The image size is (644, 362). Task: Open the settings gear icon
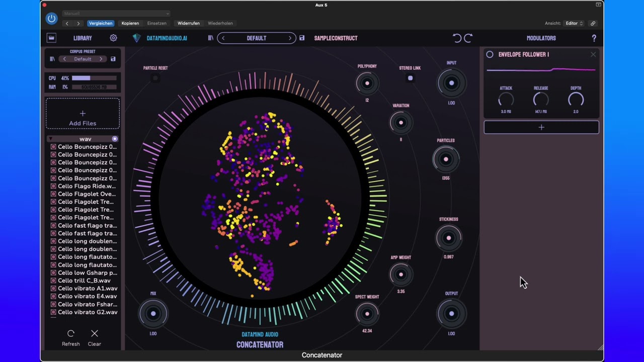tap(113, 38)
